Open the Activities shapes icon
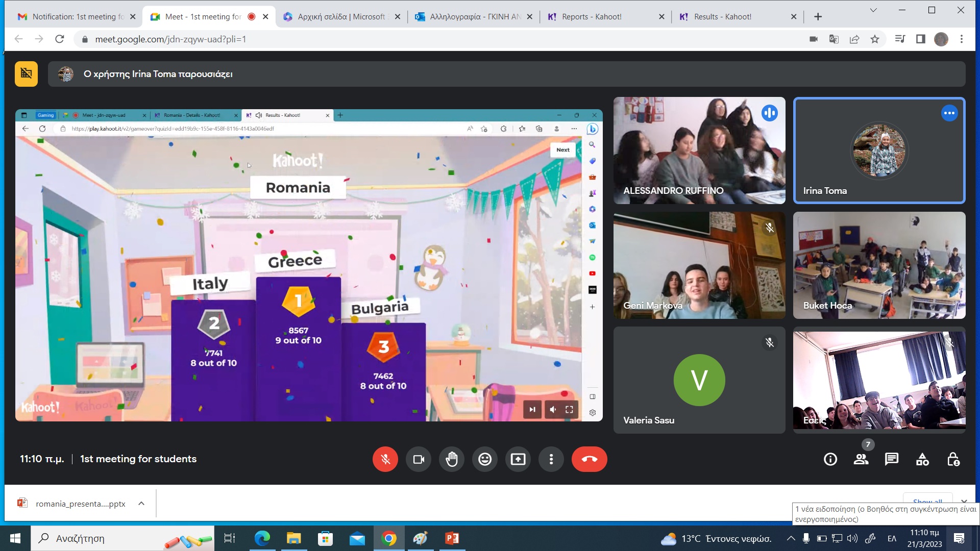 922,459
